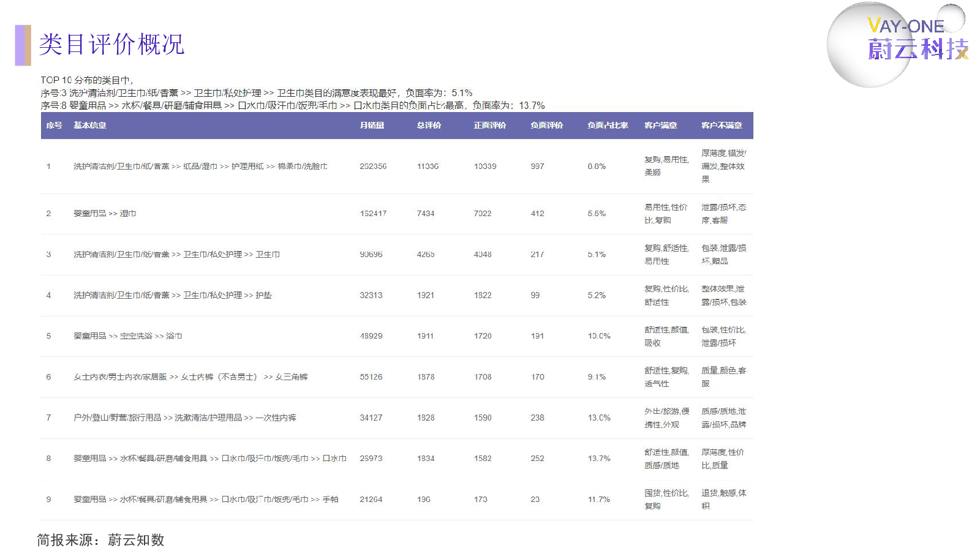980x551 pixels.
Task: Click the 正面评价 column header
Action: 489,126
